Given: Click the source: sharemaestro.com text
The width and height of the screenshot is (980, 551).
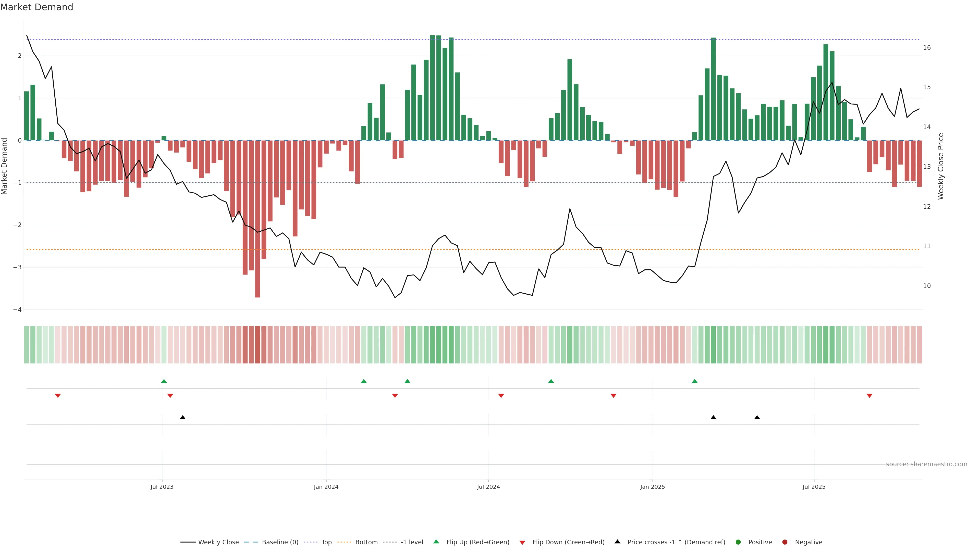Looking at the screenshot, I should [926, 464].
